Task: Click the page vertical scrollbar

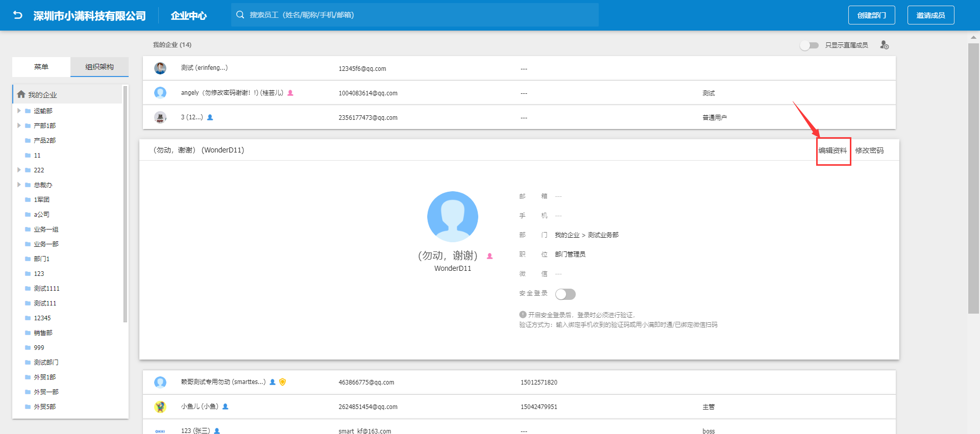Action: point(973,178)
